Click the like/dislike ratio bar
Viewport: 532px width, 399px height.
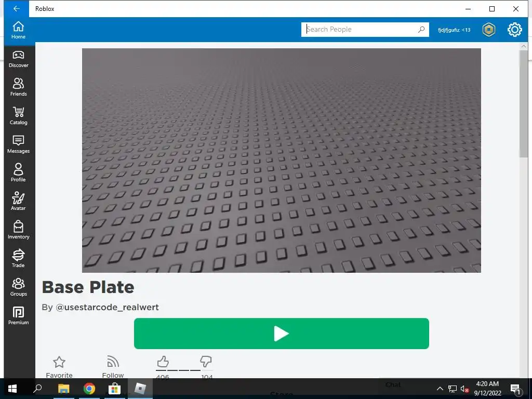184,370
